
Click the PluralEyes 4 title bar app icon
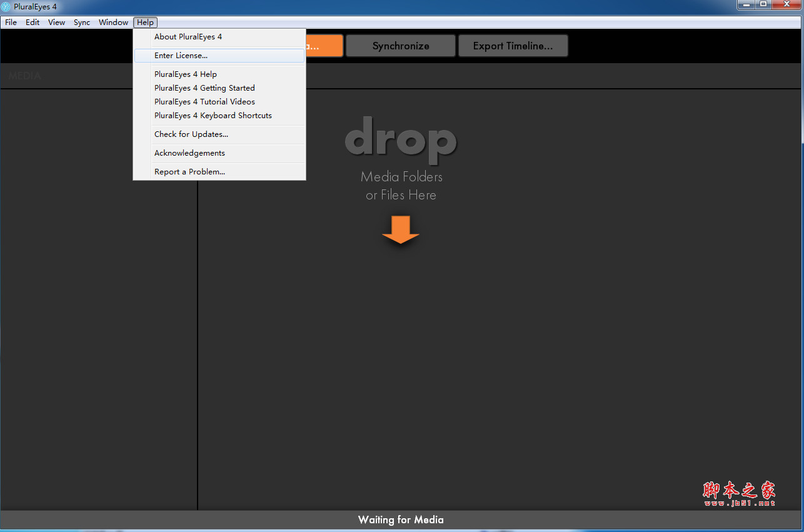point(6,7)
